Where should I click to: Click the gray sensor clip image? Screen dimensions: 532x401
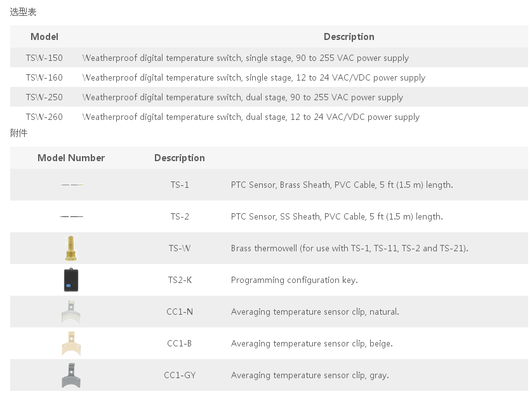point(71,375)
